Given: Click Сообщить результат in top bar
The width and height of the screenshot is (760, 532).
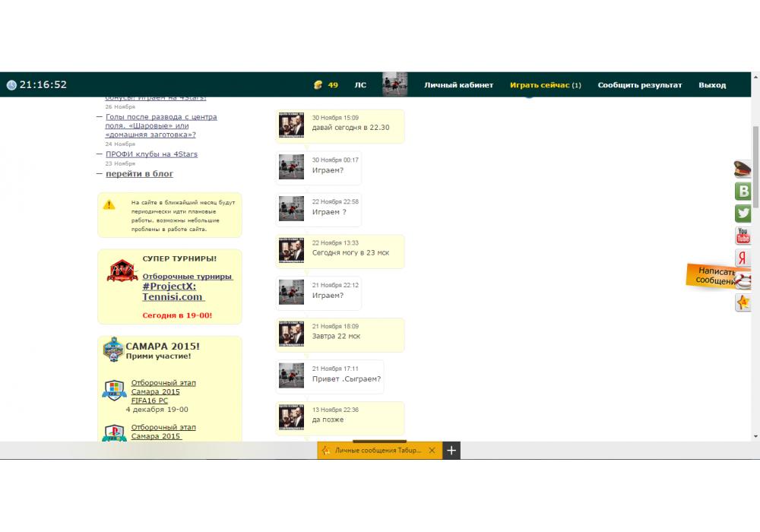Looking at the screenshot, I should click(x=640, y=85).
